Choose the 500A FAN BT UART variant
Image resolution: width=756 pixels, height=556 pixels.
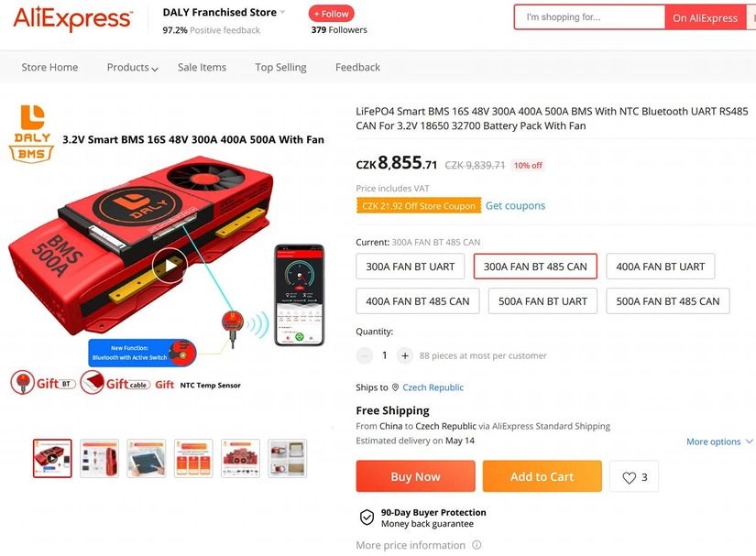[542, 301]
